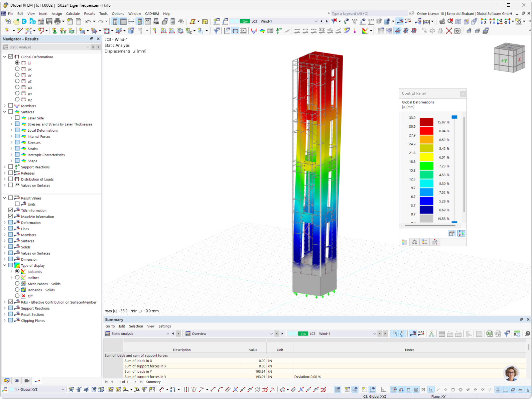This screenshot has width=532, height=399.
Task: Check the Members results checkbox
Action: 11,106
